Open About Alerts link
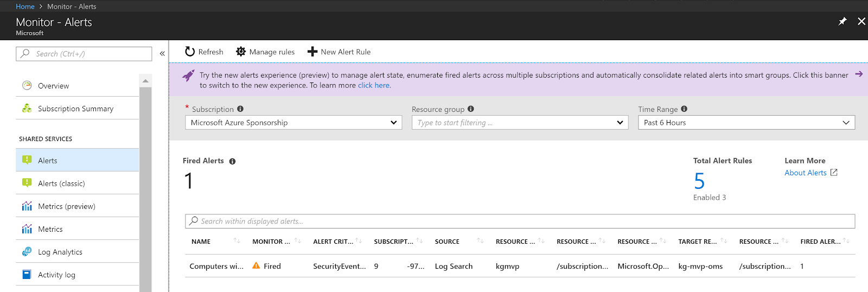868x292 pixels. (805, 173)
